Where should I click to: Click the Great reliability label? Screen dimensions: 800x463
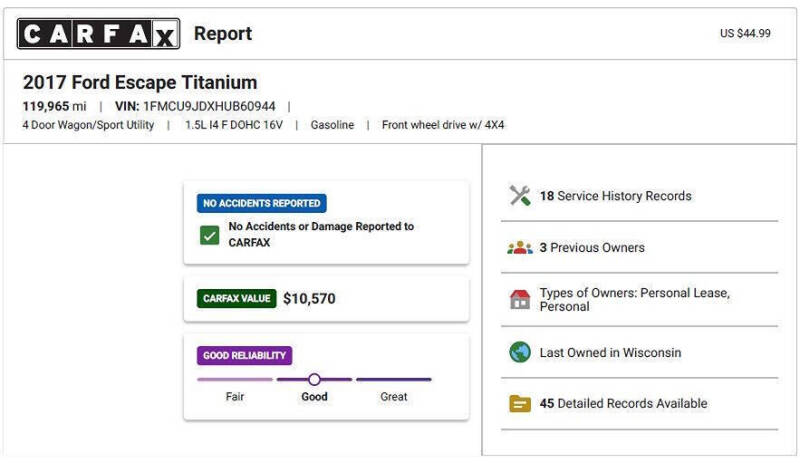[x=394, y=397]
